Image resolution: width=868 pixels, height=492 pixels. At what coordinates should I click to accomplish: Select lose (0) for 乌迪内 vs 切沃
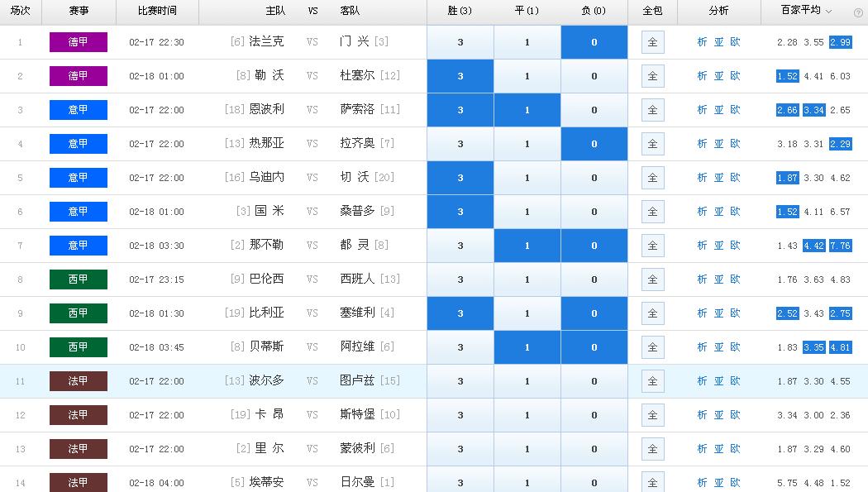point(594,178)
